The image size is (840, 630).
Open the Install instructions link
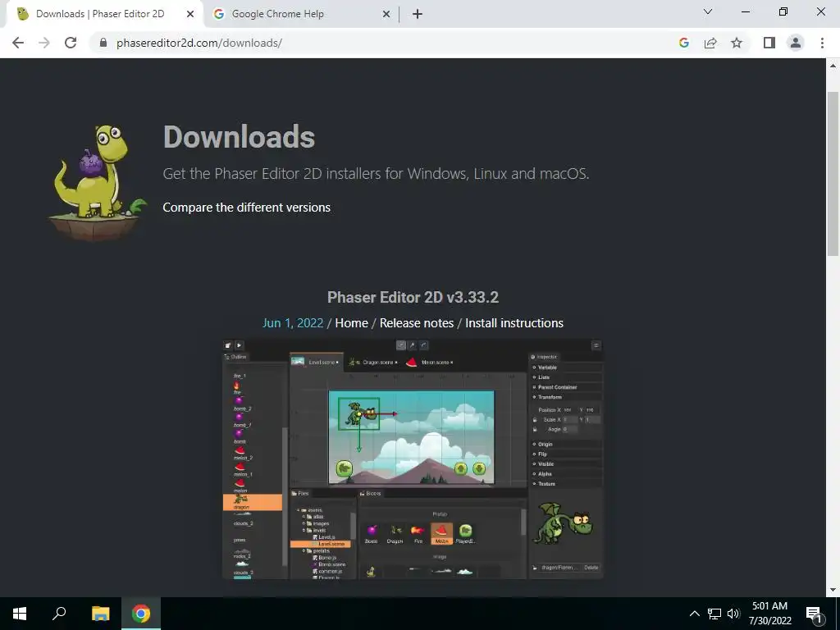pyautogui.click(x=514, y=323)
